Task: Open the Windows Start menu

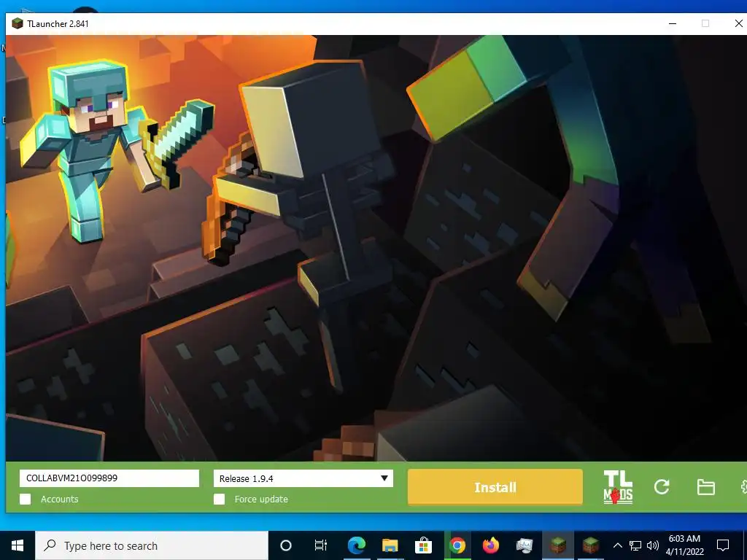Action: pyautogui.click(x=18, y=545)
